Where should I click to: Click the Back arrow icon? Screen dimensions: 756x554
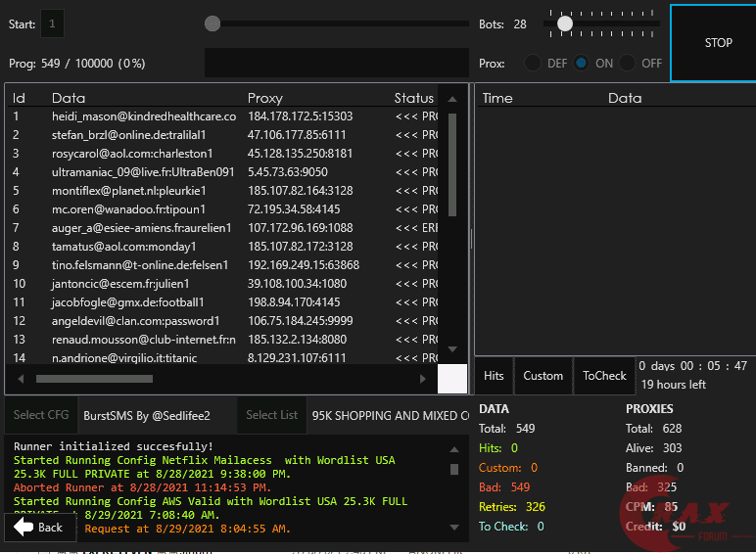(24, 527)
